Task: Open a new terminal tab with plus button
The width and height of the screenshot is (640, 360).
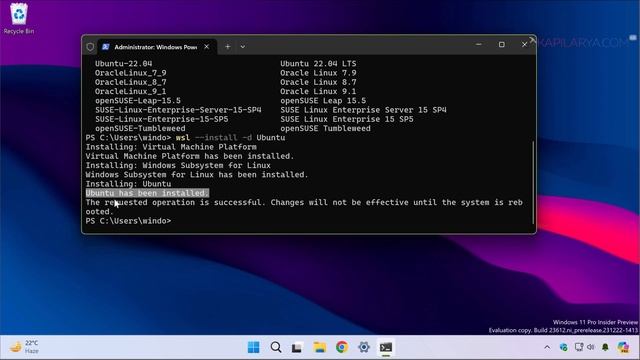Action: click(228, 47)
